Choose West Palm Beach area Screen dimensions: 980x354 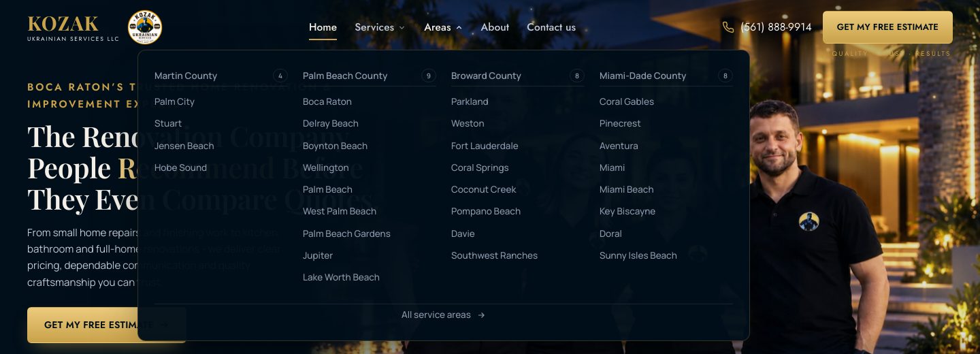coord(340,211)
